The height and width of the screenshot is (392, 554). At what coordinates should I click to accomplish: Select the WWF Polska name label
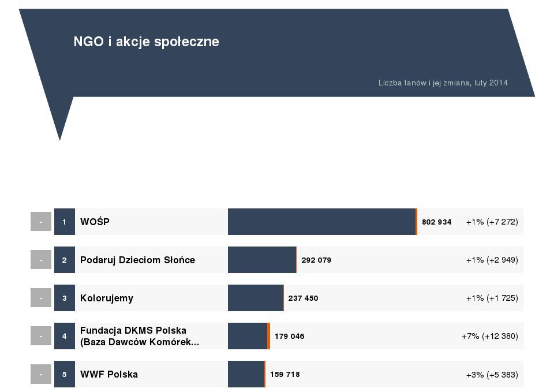(x=109, y=374)
